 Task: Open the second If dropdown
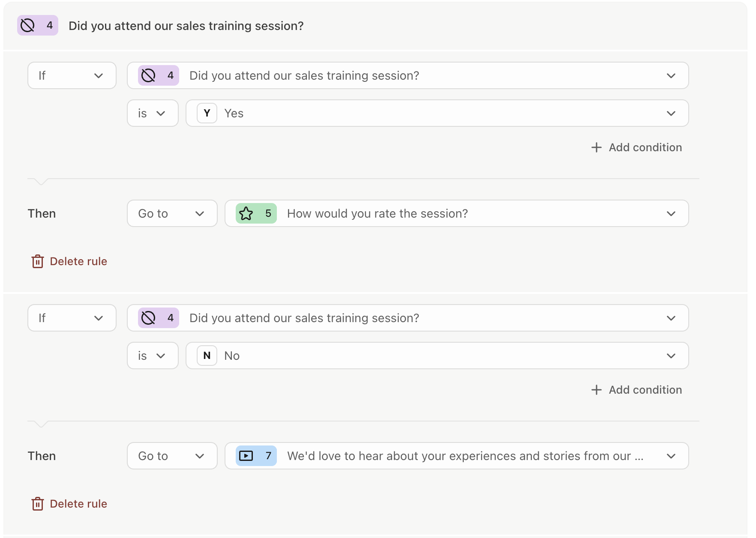click(72, 318)
